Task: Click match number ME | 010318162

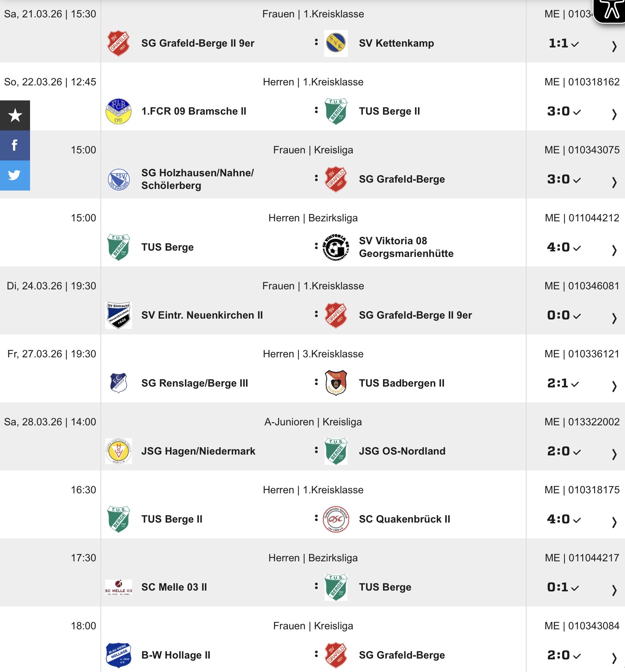Action: click(582, 82)
